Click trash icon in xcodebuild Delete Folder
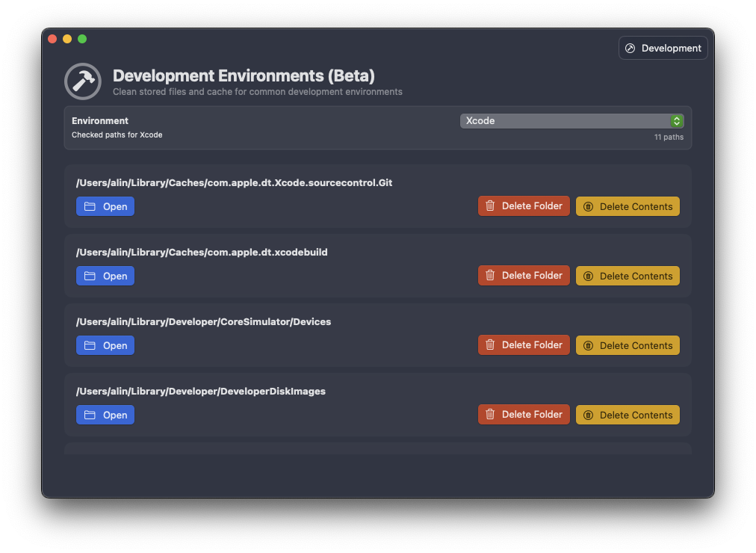Image resolution: width=756 pixels, height=553 pixels. tap(490, 275)
